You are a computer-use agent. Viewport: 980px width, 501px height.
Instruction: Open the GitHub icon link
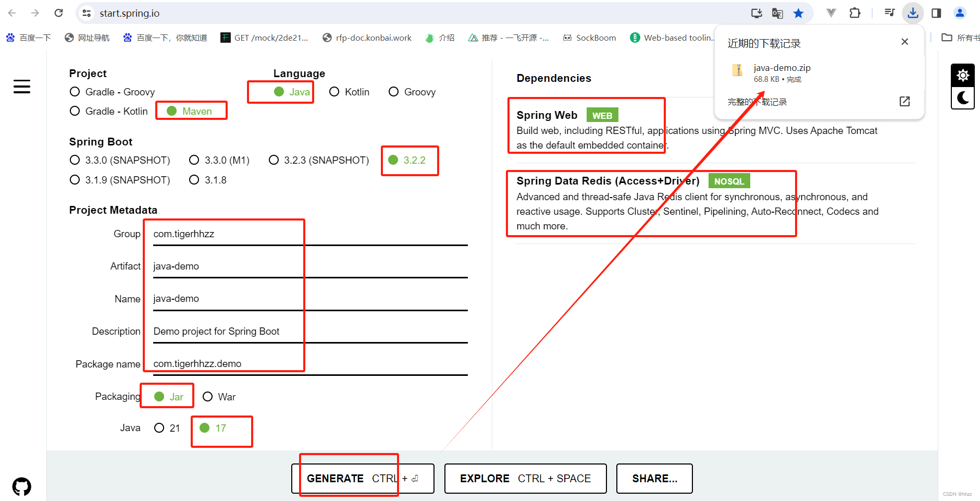[x=22, y=486]
